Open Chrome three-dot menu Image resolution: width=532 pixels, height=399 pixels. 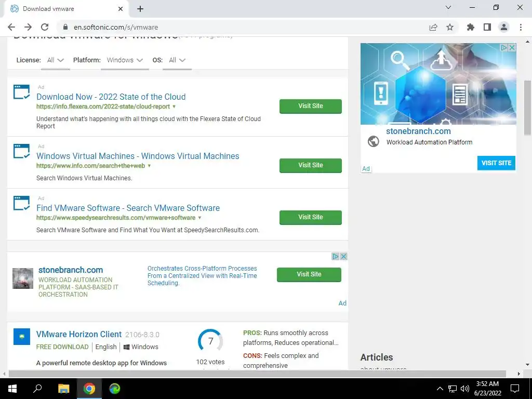(x=521, y=27)
